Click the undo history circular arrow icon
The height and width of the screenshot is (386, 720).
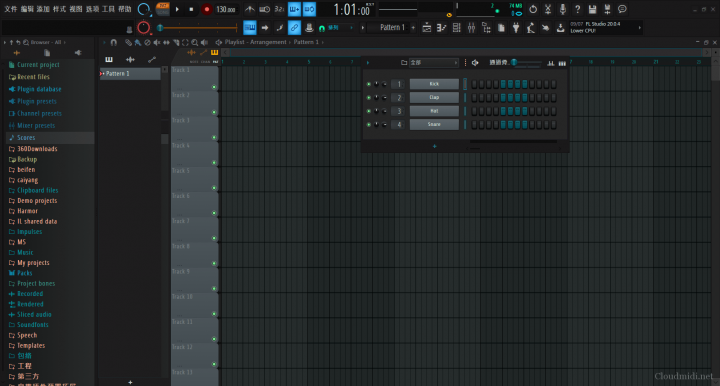[x=533, y=9]
